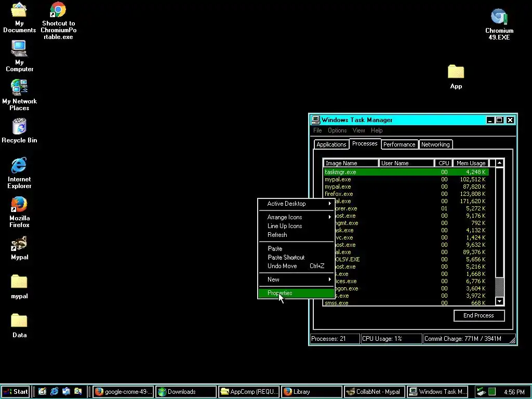Select the Shortcut to ChromiumPortable.exe icon

click(58, 20)
